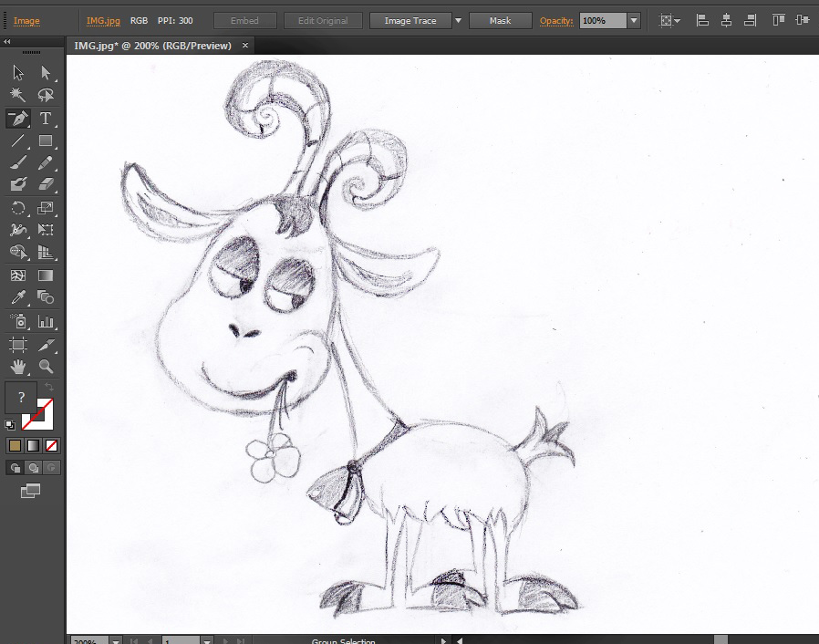Select the Pen tool

click(18, 119)
